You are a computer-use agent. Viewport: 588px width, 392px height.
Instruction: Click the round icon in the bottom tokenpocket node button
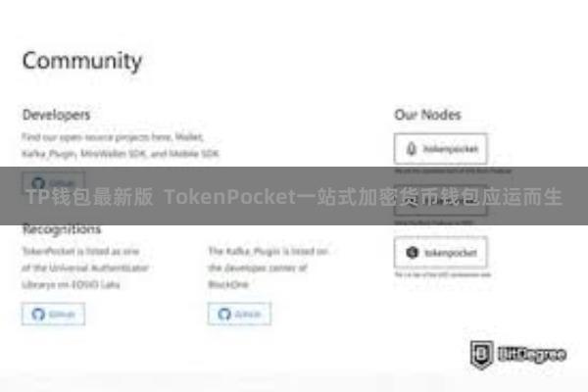413,253
